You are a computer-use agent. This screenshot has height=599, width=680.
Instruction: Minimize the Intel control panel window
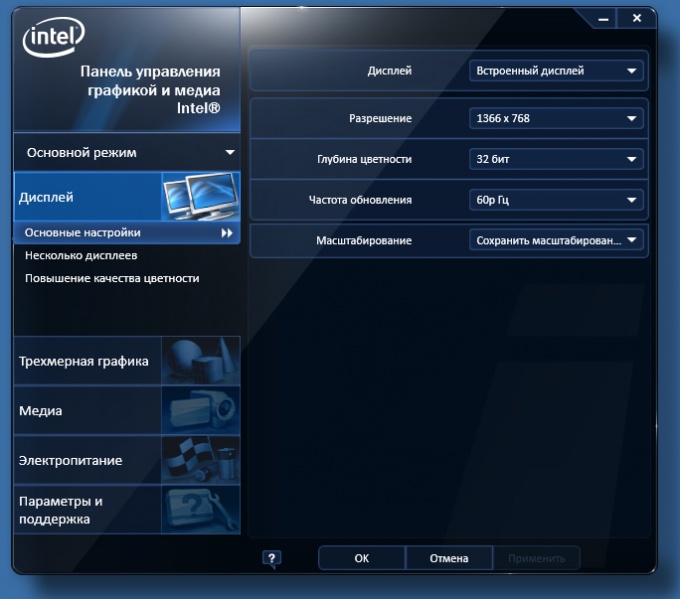[x=603, y=19]
